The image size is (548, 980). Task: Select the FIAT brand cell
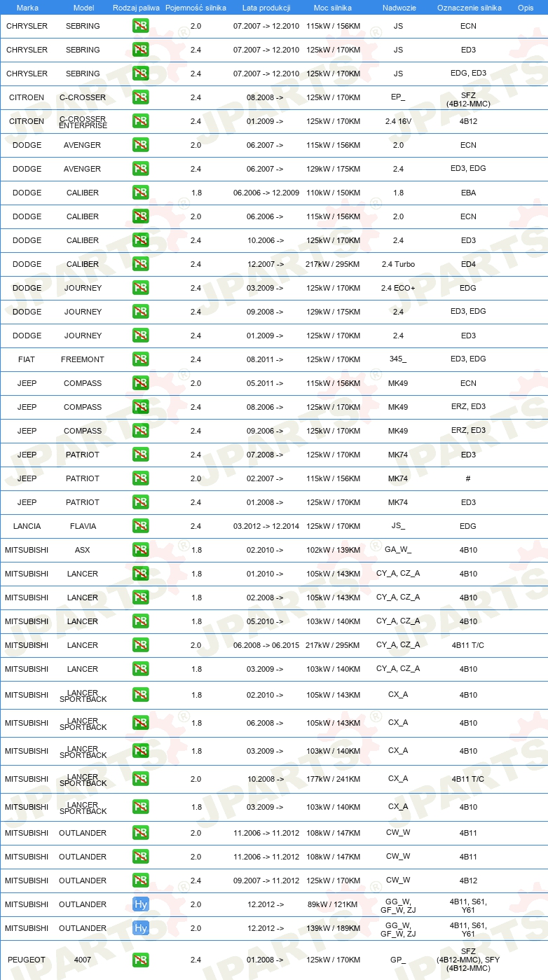27,360
